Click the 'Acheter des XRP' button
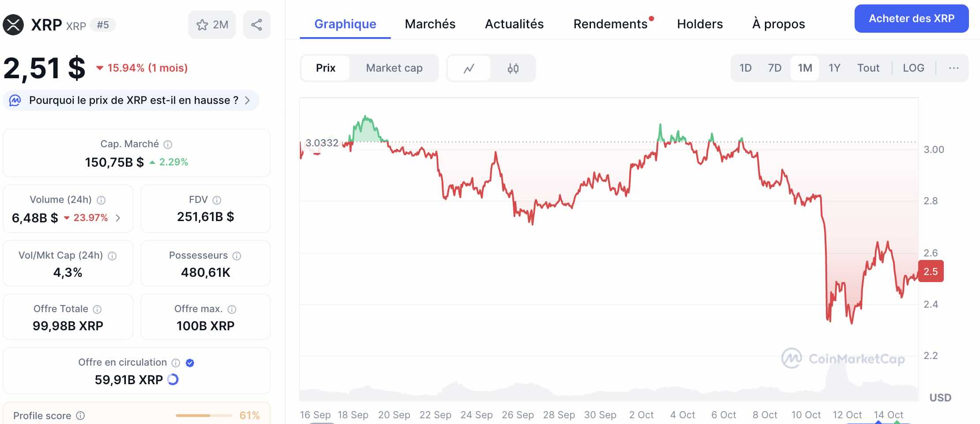The image size is (980, 424). pos(912,19)
